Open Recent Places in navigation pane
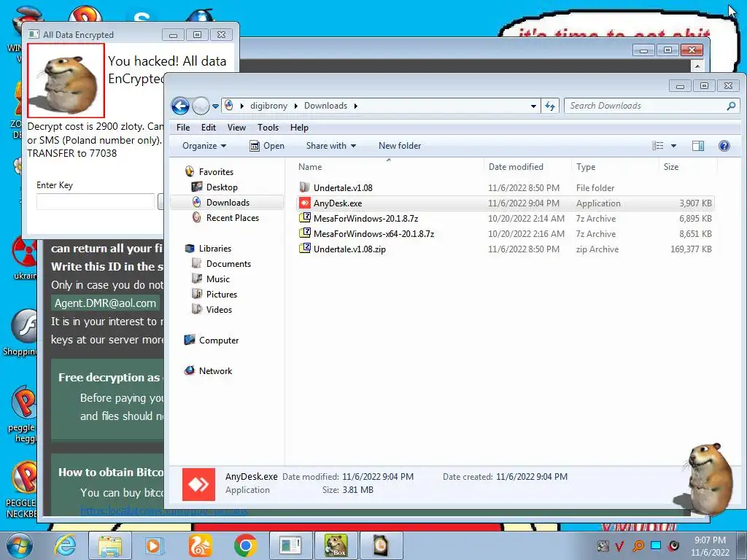The height and width of the screenshot is (560, 747). click(233, 217)
